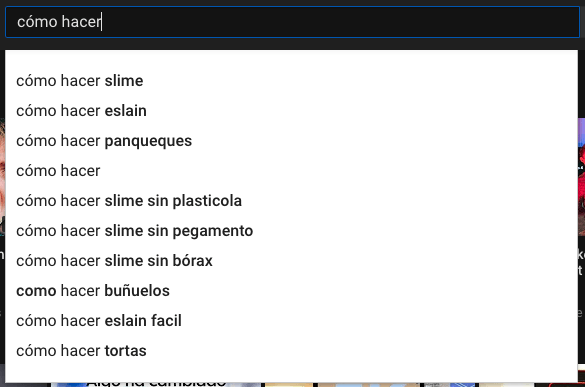Open the partially hidden 'Algo ha cambiado' banner
The width and height of the screenshot is (585, 387).
click(x=156, y=384)
